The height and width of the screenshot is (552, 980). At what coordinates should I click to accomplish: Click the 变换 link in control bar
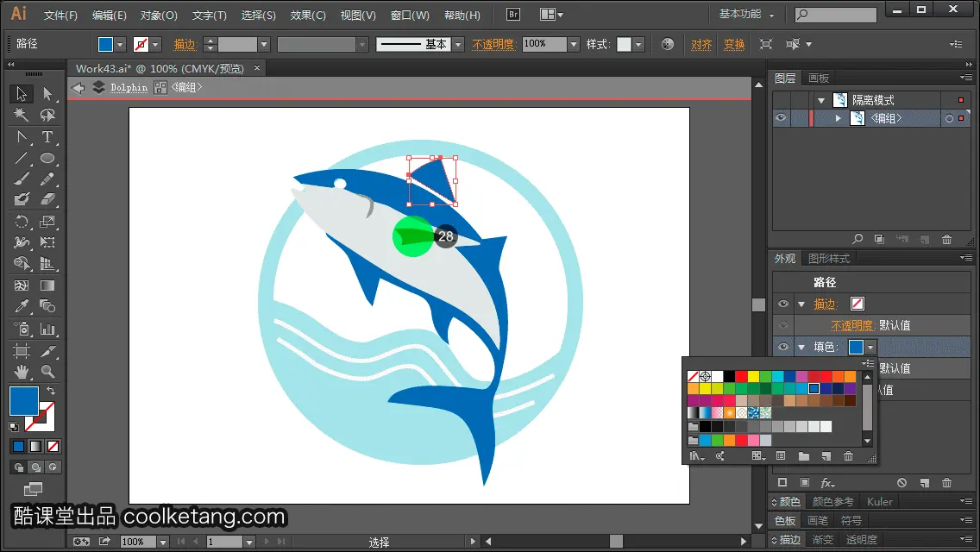pyautogui.click(x=734, y=44)
